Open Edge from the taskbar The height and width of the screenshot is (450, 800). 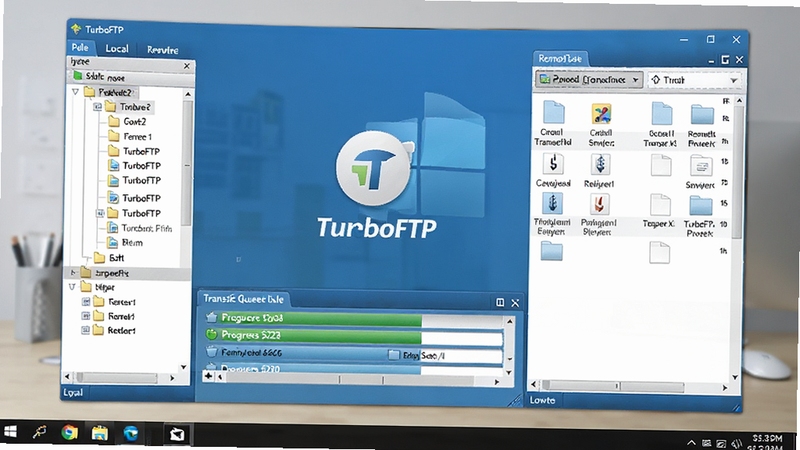pyautogui.click(x=131, y=433)
